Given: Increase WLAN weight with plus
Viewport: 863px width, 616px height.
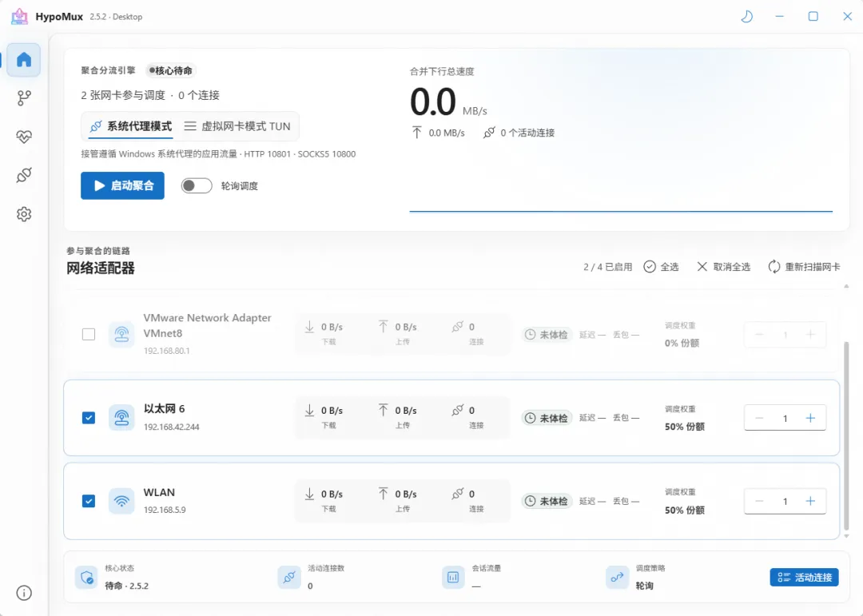Looking at the screenshot, I should pyautogui.click(x=810, y=501).
